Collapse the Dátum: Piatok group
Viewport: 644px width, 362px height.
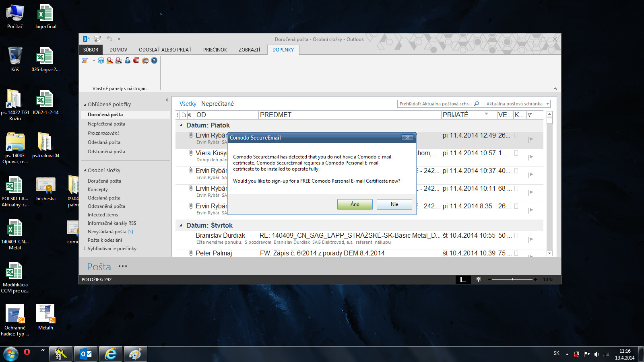181,125
